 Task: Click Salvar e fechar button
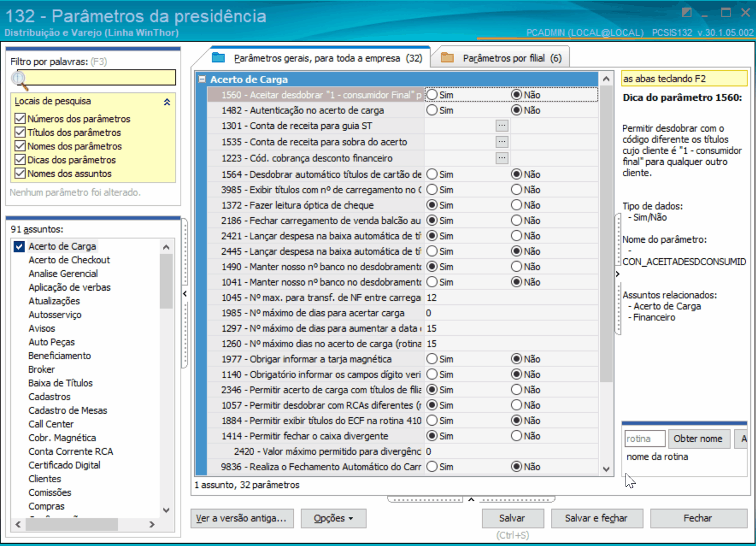[x=596, y=518]
